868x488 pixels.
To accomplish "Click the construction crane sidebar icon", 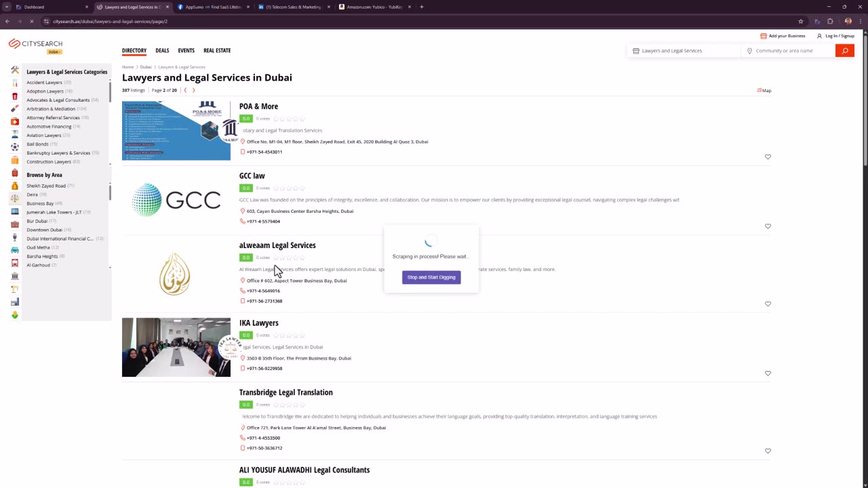I will click(x=15, y=289).
